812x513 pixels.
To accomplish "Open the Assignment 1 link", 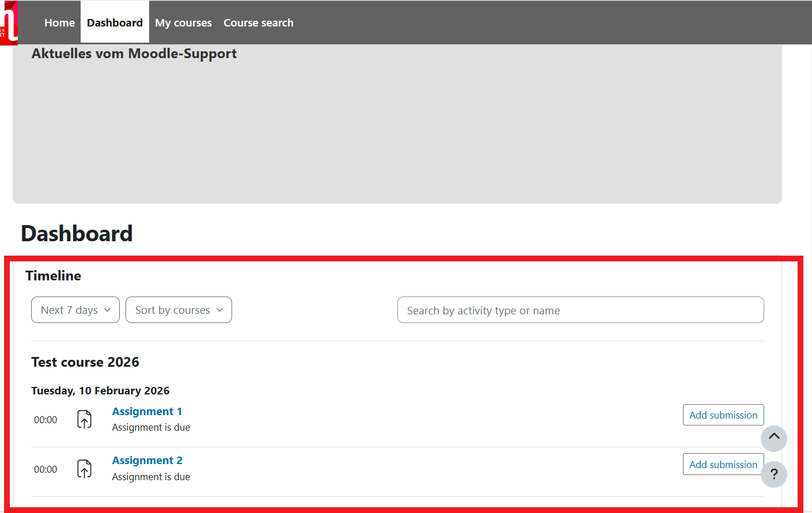I will [147, 412].
